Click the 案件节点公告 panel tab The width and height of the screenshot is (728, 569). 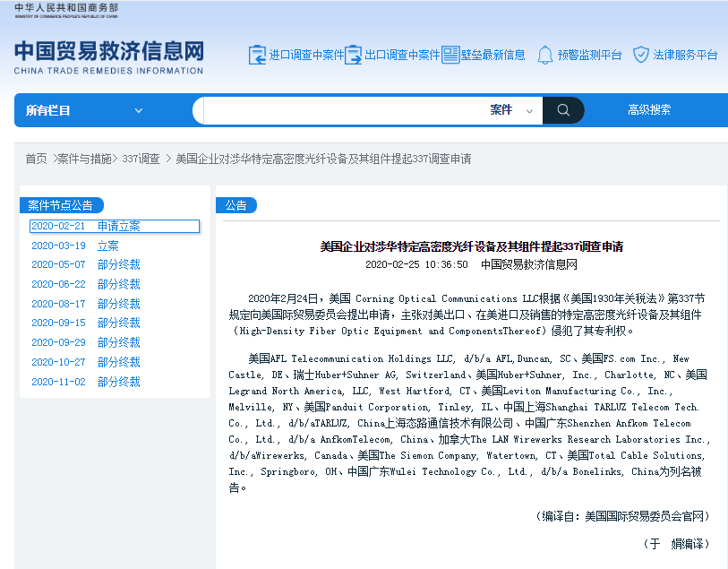(61, 205)
